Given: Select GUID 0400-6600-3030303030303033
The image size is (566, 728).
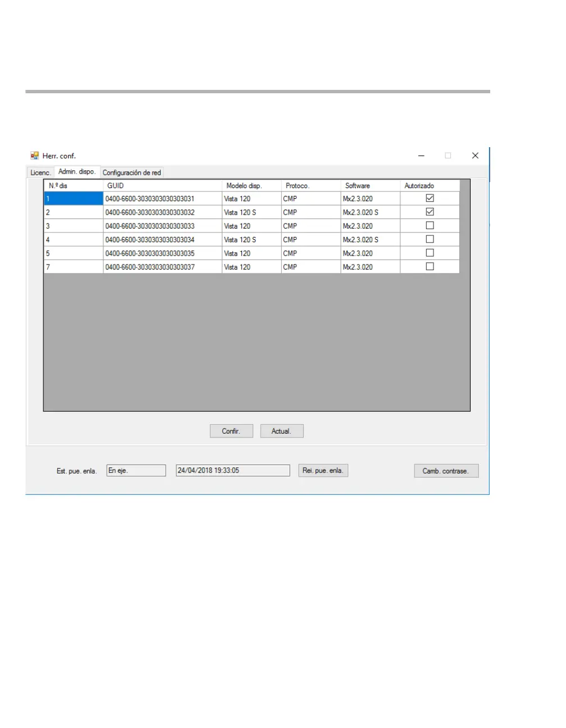Looking at the screenshot, I should [x=163, y=226].
